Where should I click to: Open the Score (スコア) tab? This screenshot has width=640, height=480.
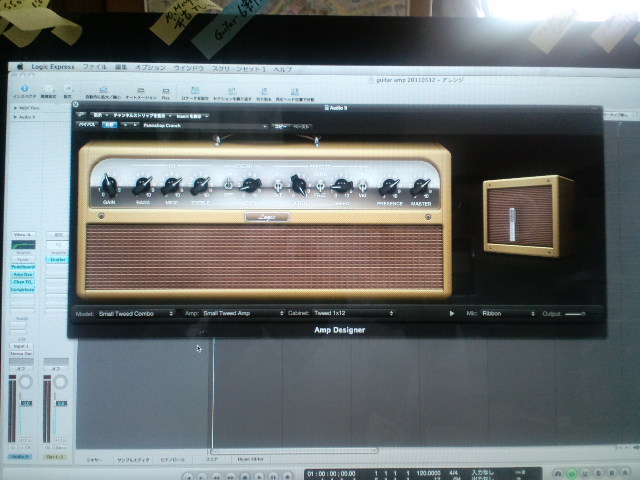point(211,459)
